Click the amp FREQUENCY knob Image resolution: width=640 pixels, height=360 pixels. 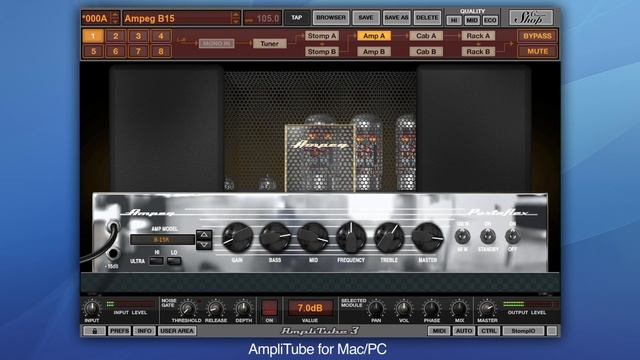pyautogui.click(x=351, y=238)
